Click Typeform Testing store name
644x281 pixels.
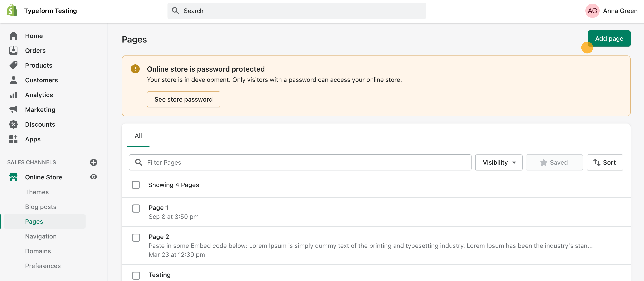pos(50,11)
